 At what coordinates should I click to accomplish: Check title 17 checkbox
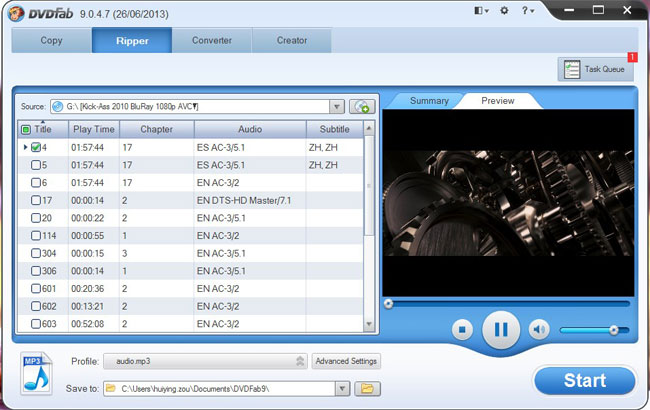point(36,200)
